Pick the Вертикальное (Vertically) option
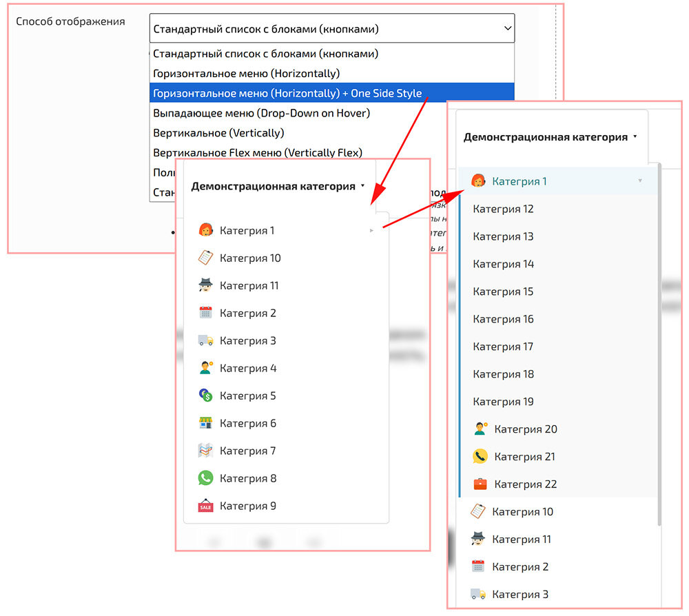 pyautogui.click(x=218, y=133)
